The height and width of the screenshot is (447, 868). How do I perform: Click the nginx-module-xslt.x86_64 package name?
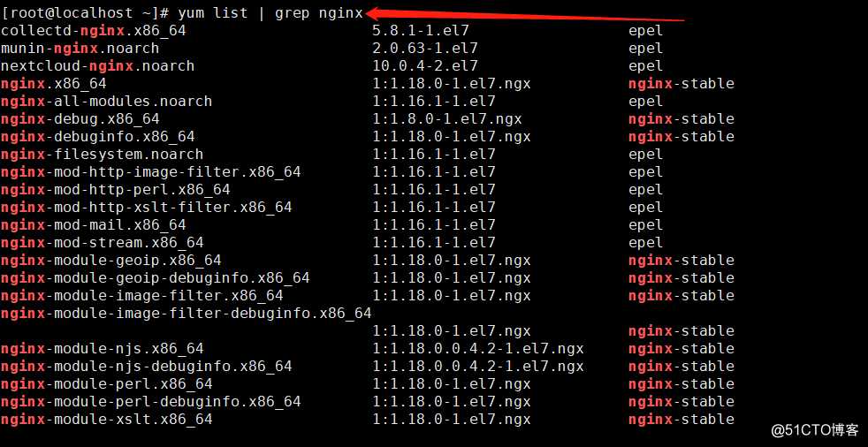coord(107,420)
